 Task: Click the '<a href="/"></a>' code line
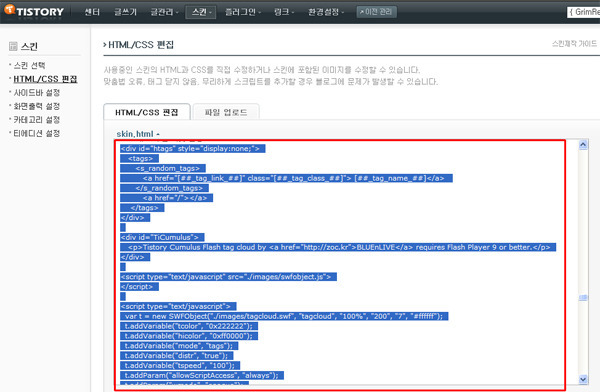[166, 198]
